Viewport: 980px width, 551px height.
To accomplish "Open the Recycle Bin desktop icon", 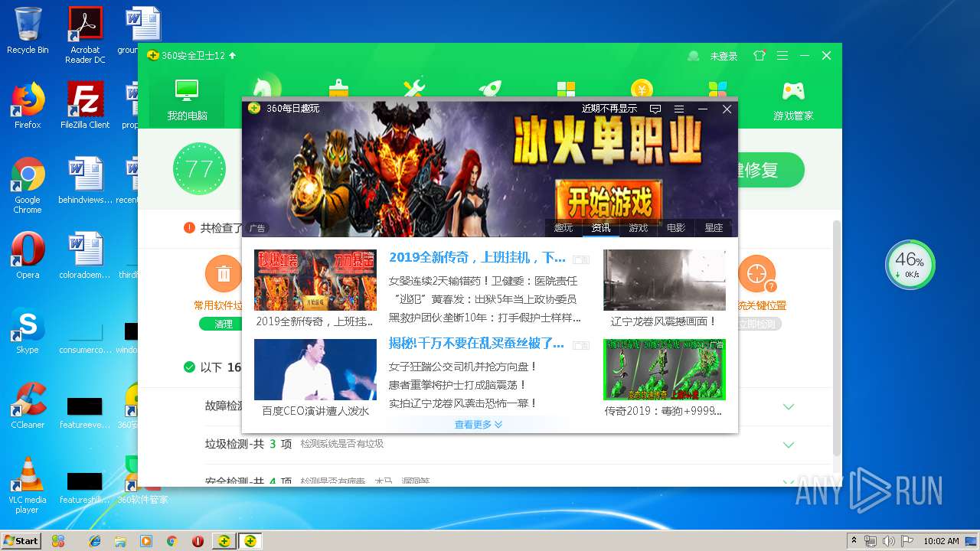I will pos(27,31).
